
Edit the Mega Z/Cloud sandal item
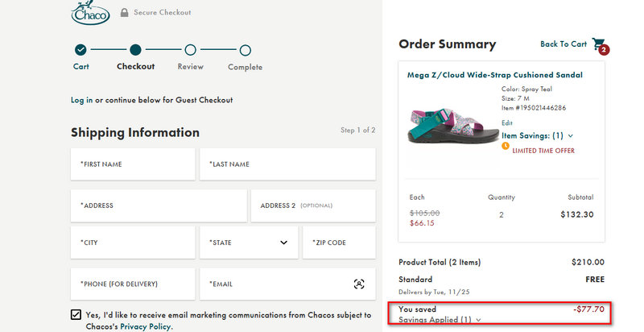point(506,122)
